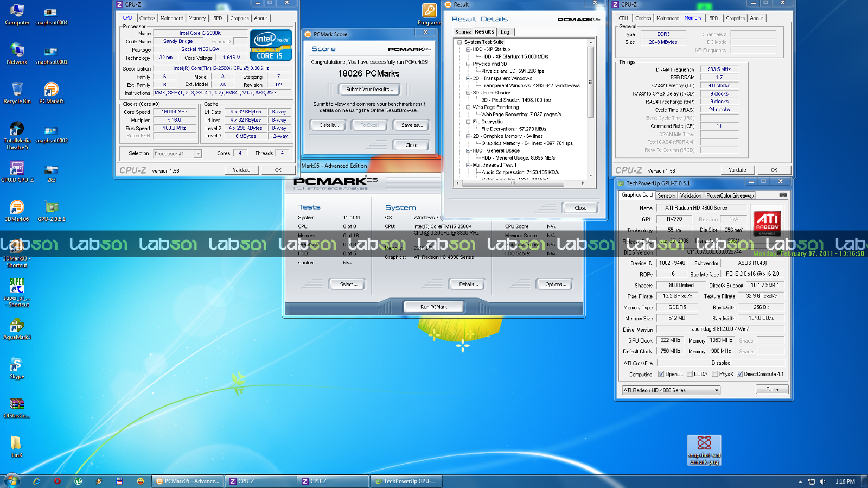Viewport: 868px width, 488px height.
Task: Click Details button in PCMark Score window
Action: pos(329,125)
